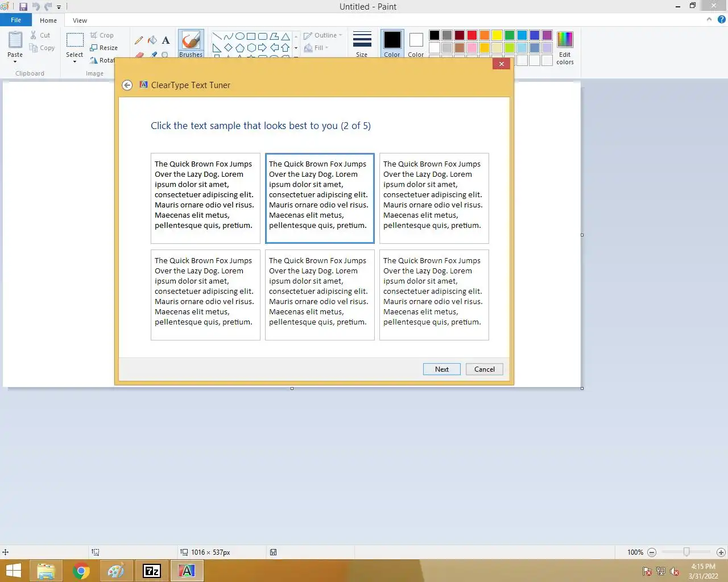This screenshot has width=728, height=582.
Task: Pick the Oval shape
Action: pyautogui.click(x=239, y=36)
